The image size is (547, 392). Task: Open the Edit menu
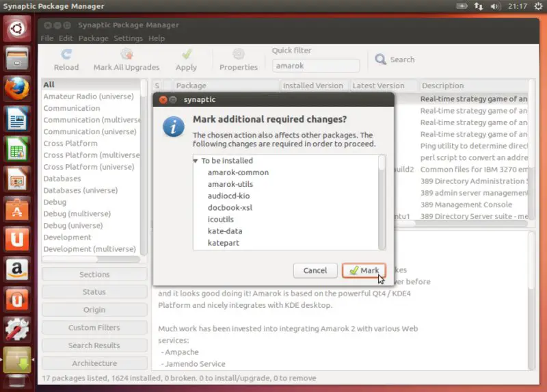66,38
